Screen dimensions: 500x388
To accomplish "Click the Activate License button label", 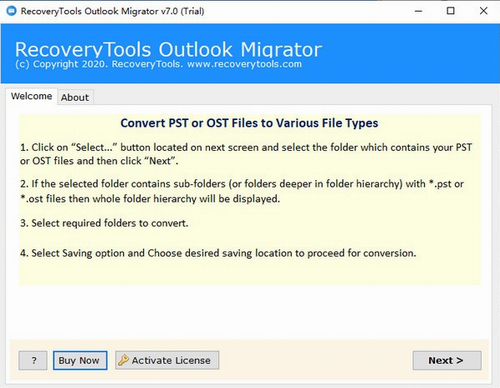I will 171,360.
